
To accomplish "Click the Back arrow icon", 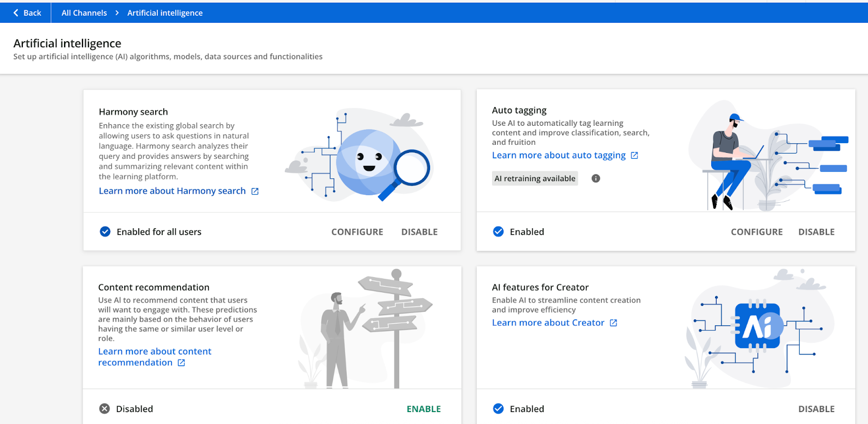I will click(x=16, y=13).
